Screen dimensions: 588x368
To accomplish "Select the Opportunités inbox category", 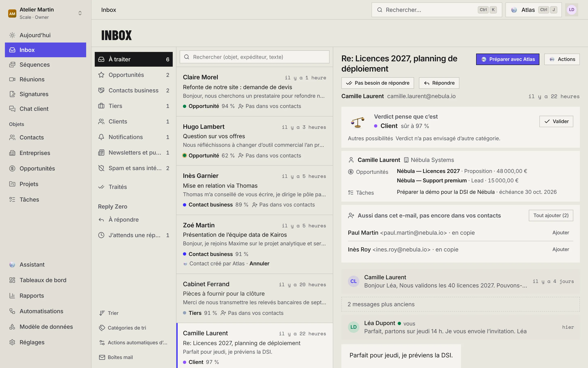I will [x=134, y=75].
